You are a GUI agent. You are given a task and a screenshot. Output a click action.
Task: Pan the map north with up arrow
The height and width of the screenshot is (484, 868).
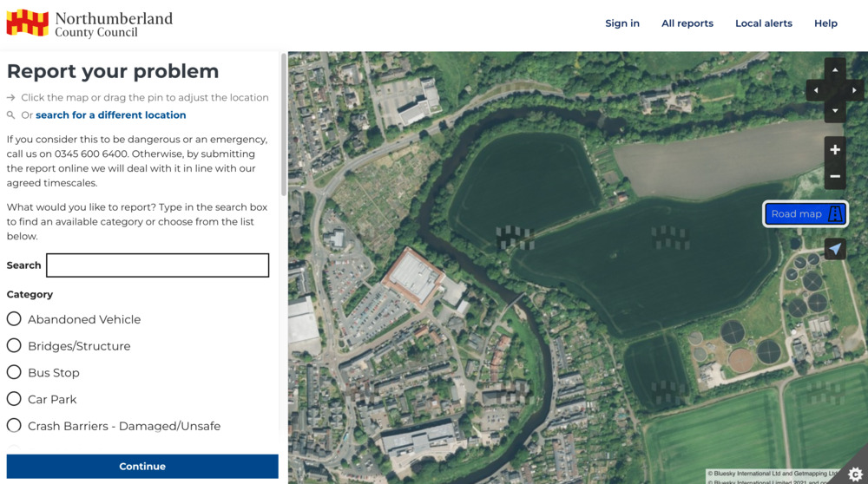click(x=835, y=70)
